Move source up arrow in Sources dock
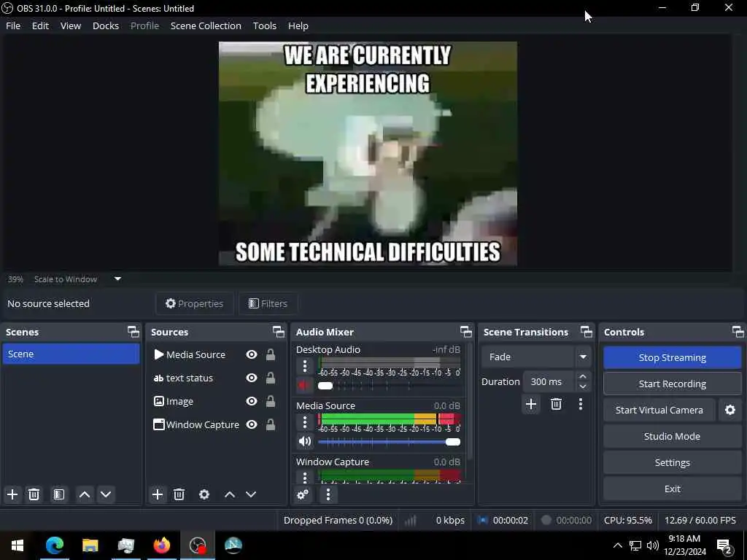747x560 pixels. tap(230, 494)
